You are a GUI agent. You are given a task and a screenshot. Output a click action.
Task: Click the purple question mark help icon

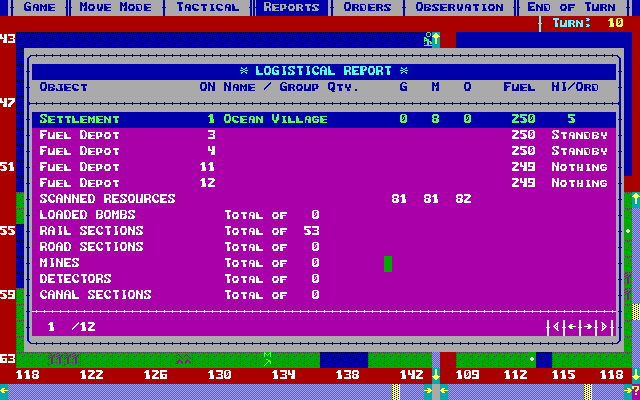click(636, 391)
